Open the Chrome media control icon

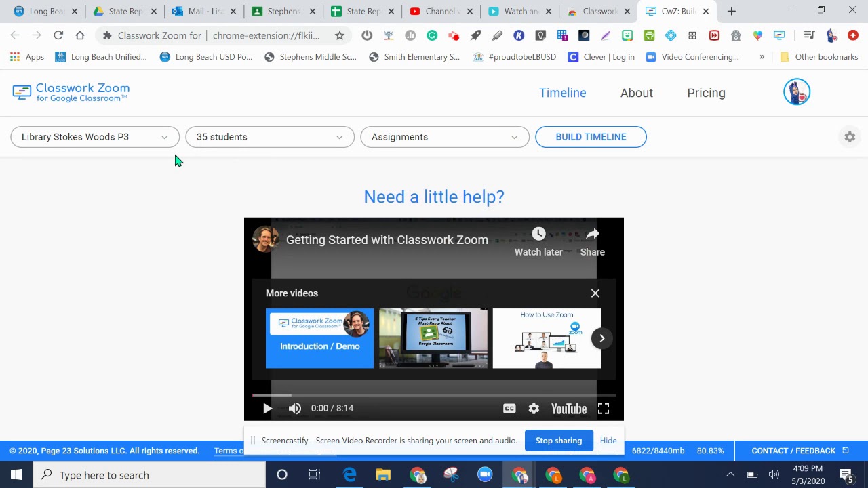point(809,35)
